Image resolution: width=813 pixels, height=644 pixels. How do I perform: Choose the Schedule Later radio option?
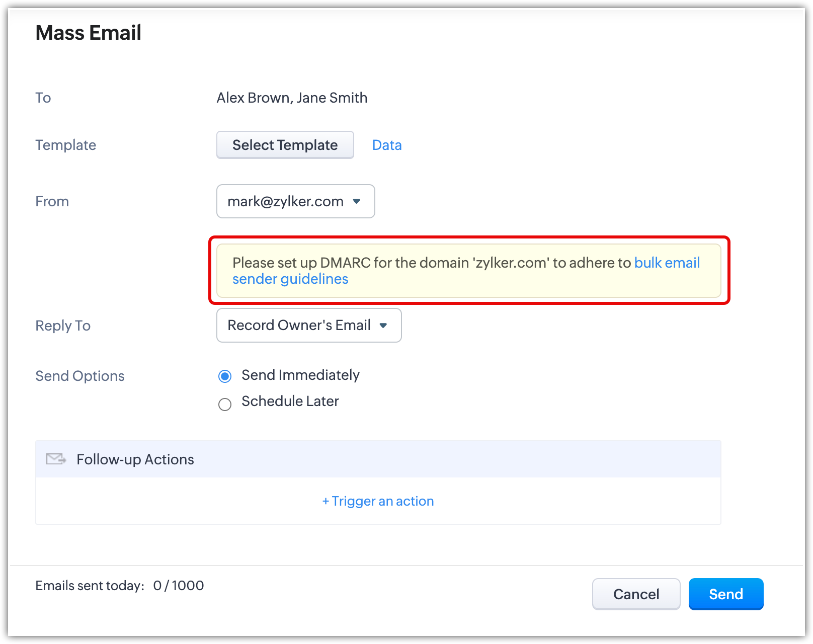click(x=225, y=405)
